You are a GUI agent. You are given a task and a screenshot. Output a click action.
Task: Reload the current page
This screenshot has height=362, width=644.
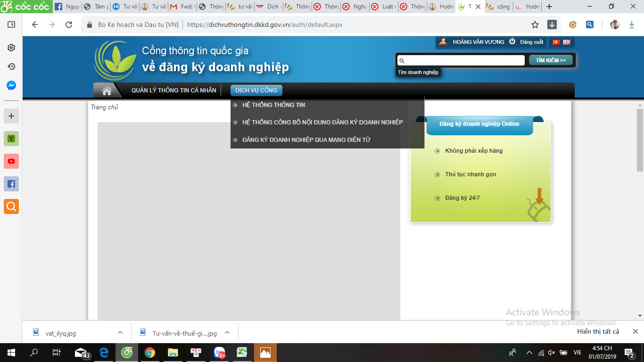pyautogui.click(x=69, y=25)
